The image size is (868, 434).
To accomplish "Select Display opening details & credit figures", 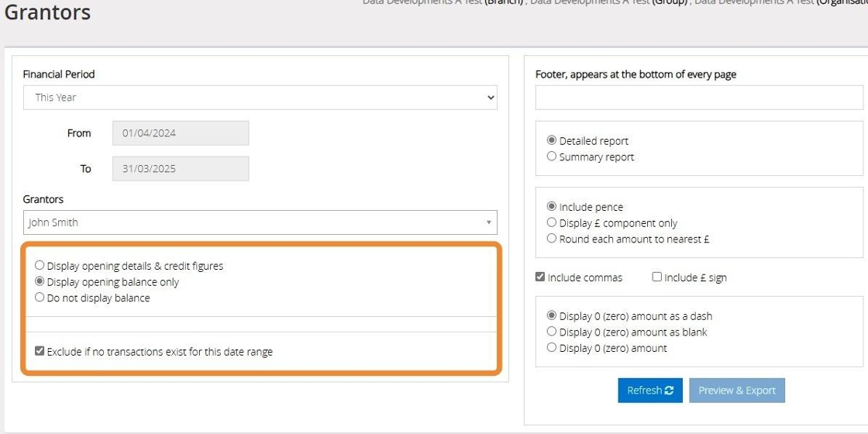I will (x=40, y=266).
